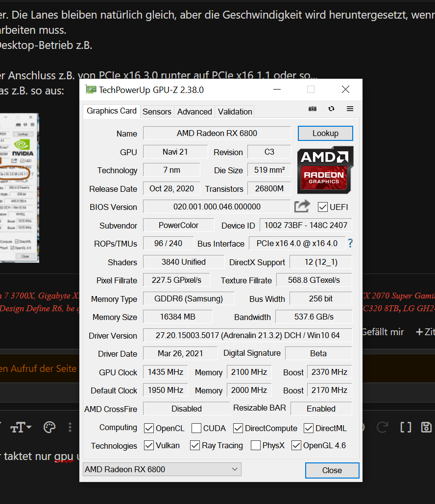Click the BIOS export share icon
The height and width of the screenshot is (504, 435).
(x=302, y=206)
